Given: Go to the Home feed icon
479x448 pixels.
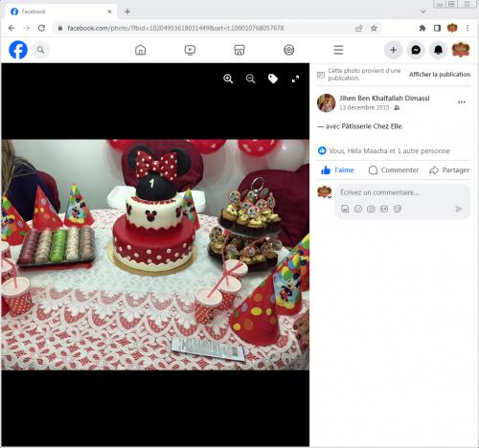Looking at the screenshot, I should [140, 50].
